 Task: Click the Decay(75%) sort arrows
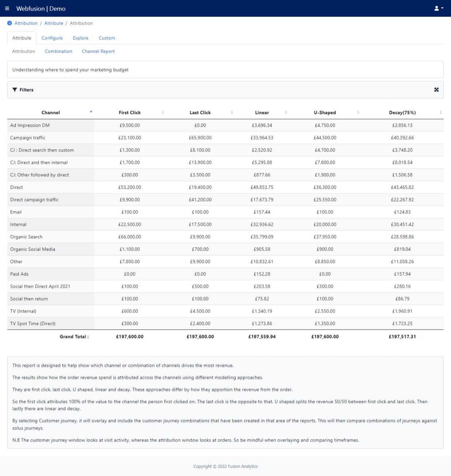pos(441,112)
